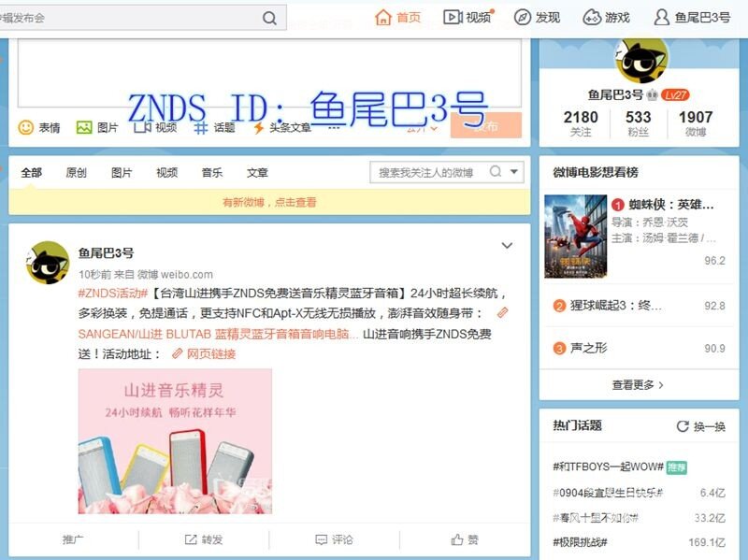
Task: Select the 全部 feed filter tab
Action: click(x=32, y=173)
